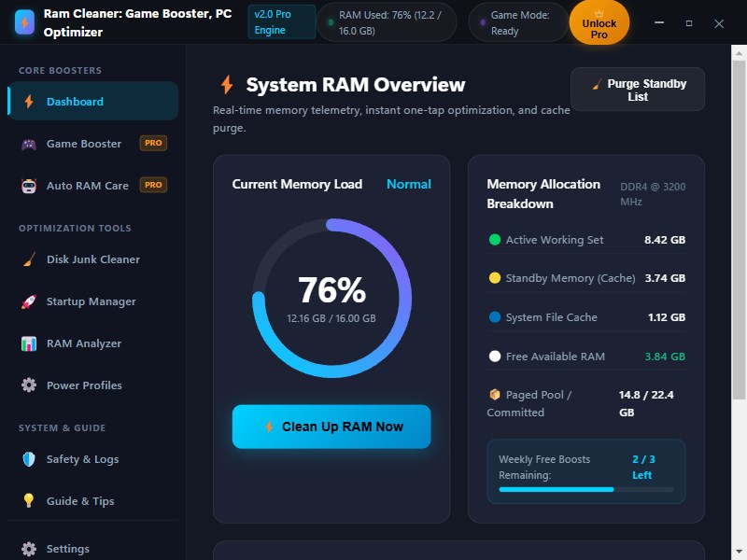Click Purge Standby List button
747x560 pixels.
point(638,90)
